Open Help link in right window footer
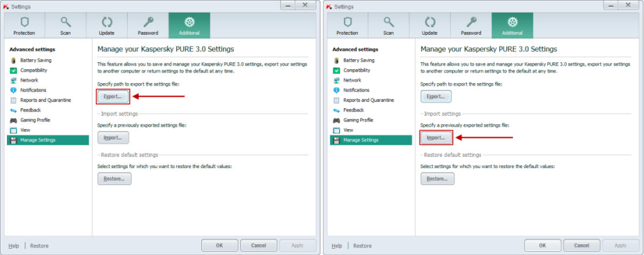This screenshot has height=255, width=644. click(337, 246)
